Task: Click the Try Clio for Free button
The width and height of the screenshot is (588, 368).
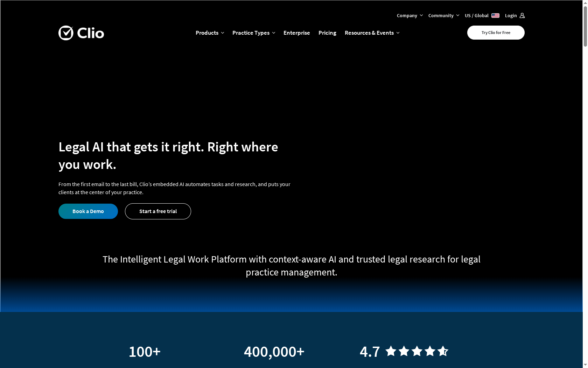Action: point(496,32)
